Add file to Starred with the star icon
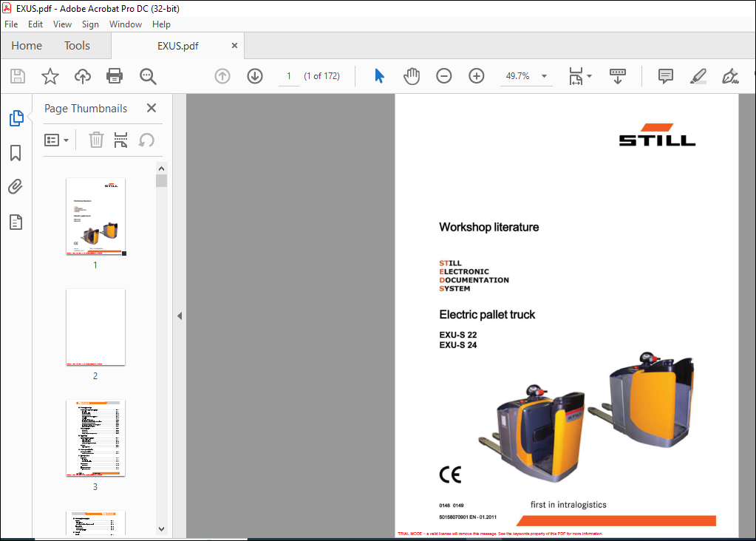Screen dimensions: 756x541 click(50, 76)
